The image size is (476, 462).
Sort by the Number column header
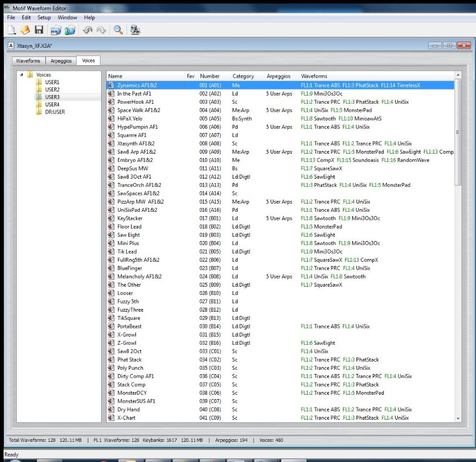pos(214,76)
